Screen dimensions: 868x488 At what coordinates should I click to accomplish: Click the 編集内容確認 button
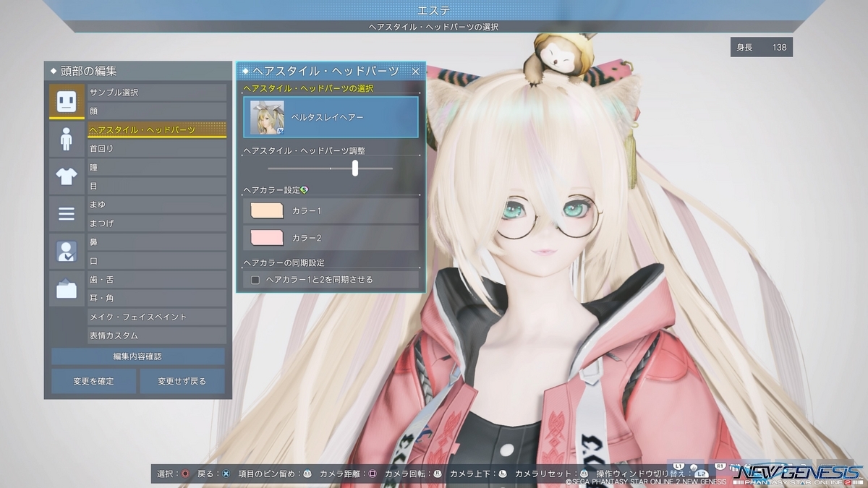pyautogui.click(x=138, y=356)
